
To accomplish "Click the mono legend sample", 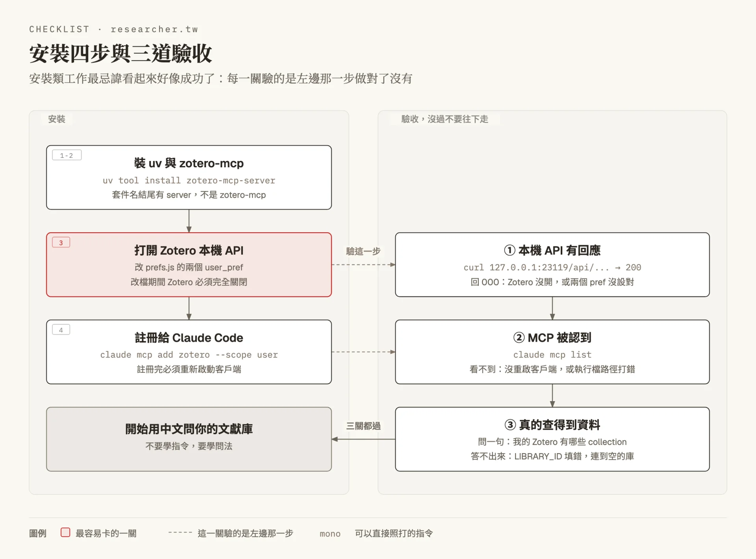I will [330, 534].
